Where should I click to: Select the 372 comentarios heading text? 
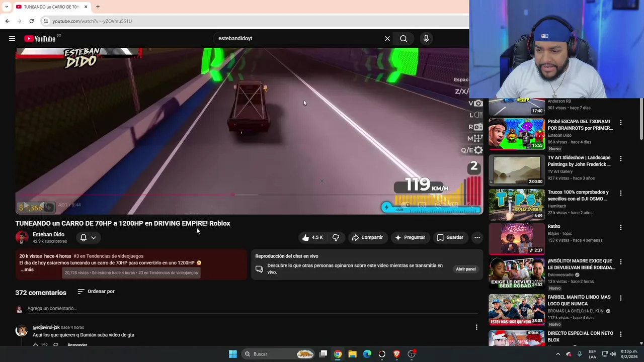(41, 293)
